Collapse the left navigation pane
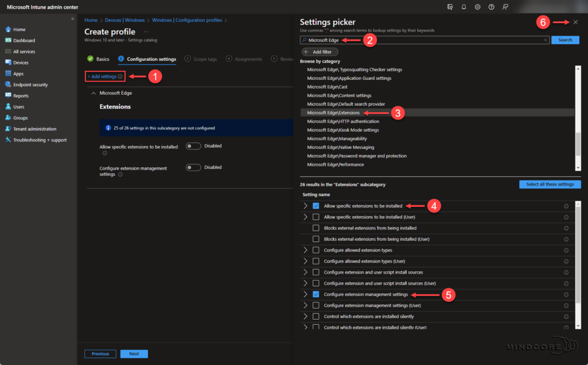The width and height of the screenshot is (588, 365). [73, 18]
